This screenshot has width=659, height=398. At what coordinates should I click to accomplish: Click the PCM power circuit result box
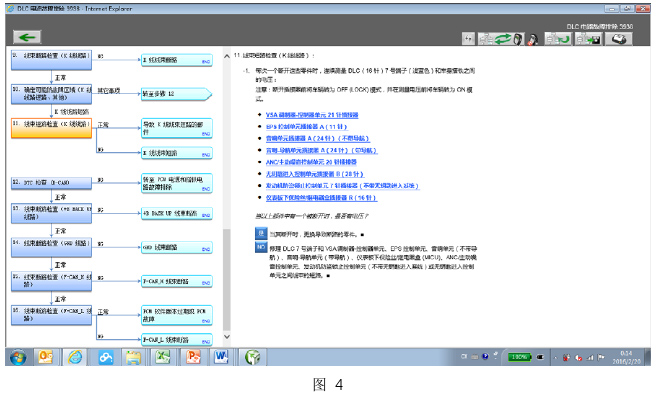(177, 183)
